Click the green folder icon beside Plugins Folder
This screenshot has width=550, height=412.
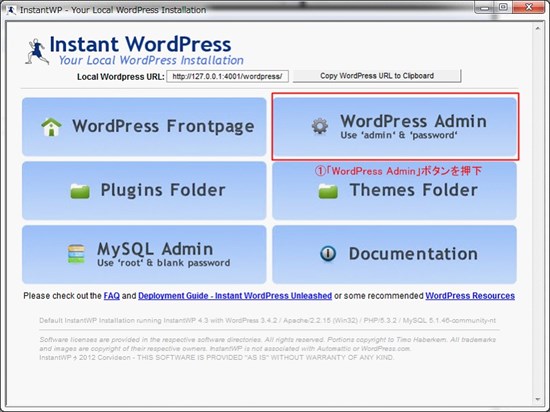(x=80, y=191)
